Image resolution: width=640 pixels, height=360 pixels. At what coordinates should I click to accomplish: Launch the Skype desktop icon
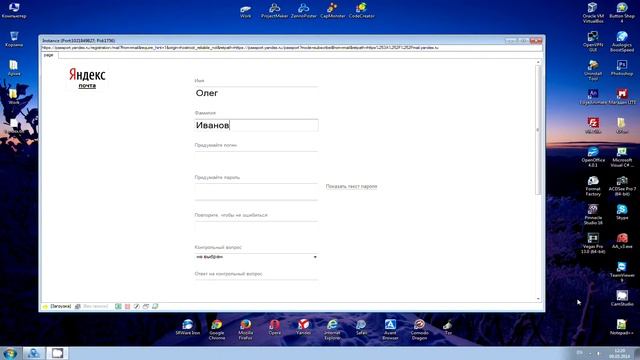(x=622, y=212)
